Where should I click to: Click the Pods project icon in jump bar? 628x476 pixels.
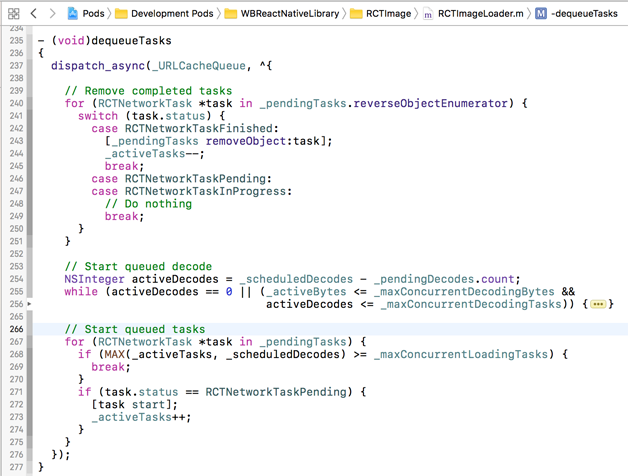point(73,14)
